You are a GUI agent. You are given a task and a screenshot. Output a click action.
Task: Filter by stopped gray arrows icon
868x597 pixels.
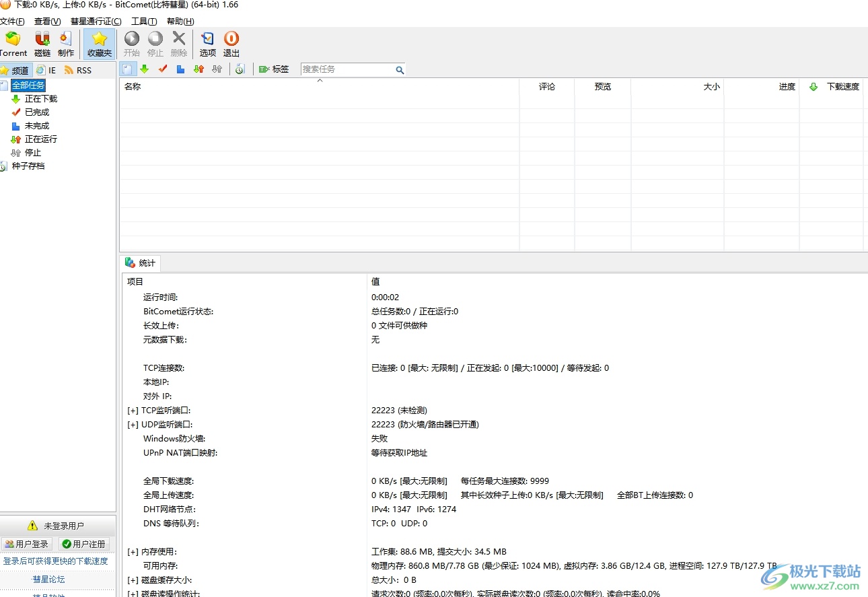pyautogui.click(x=217, y=69)
